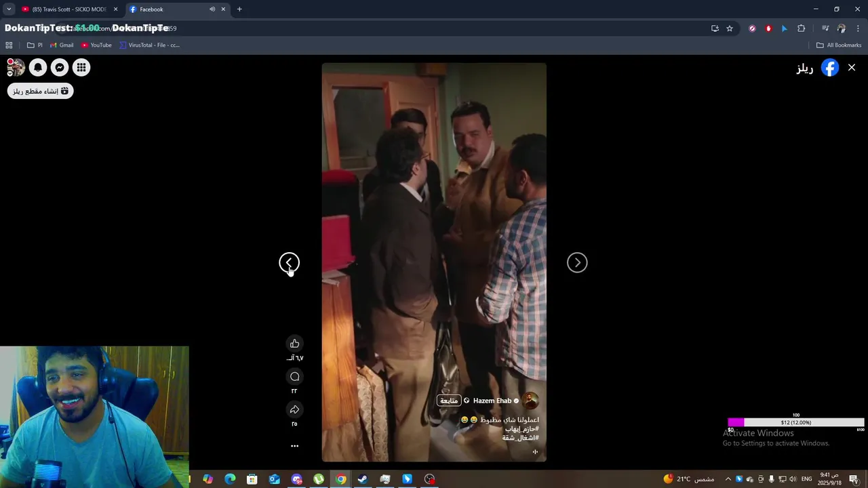Switch ENG input language
Viewport: 868px width, 488px height.
806,479
